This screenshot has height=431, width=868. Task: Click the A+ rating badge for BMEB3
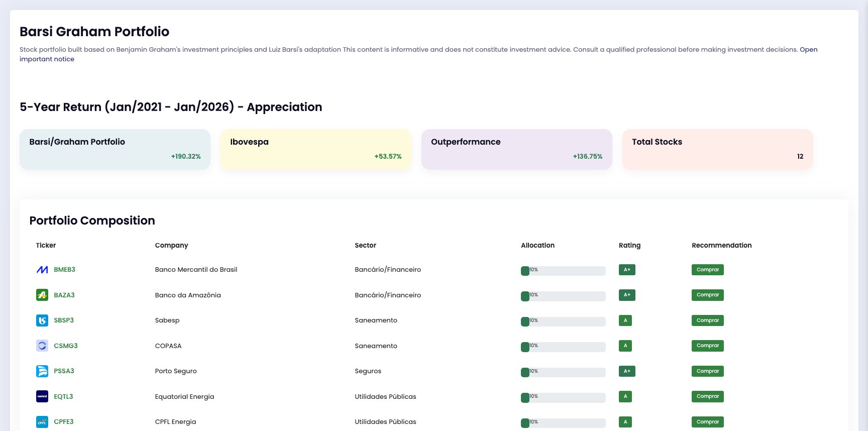point(627,270)
